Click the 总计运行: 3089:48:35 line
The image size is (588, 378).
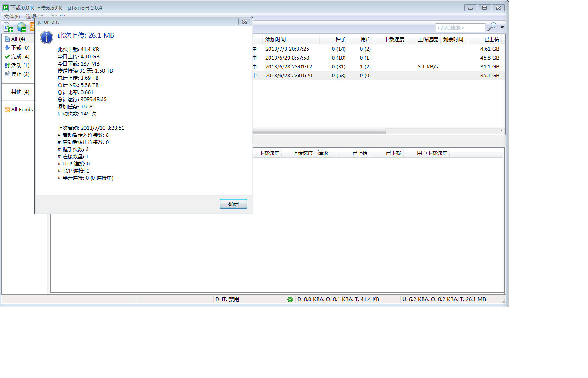[x=82, y=100]
